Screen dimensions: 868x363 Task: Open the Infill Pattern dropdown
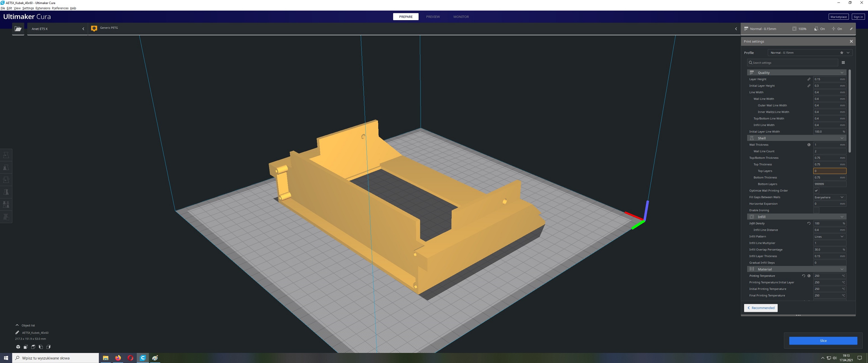pos(830,237)
